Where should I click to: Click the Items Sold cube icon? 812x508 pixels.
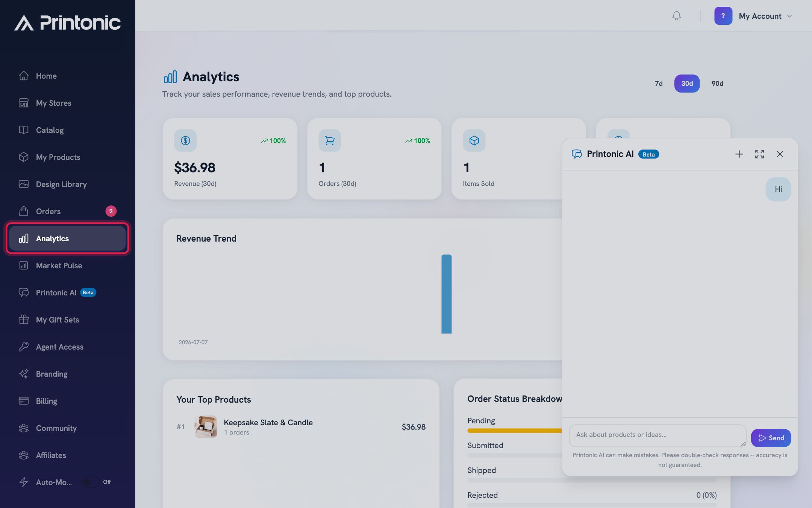(474, 140)
